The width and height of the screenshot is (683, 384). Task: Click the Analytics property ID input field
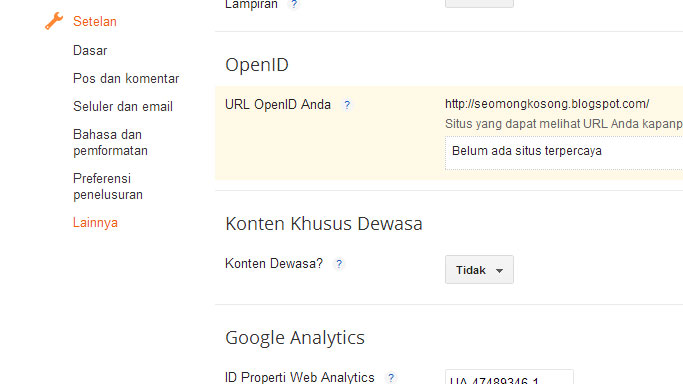point(509,377)
